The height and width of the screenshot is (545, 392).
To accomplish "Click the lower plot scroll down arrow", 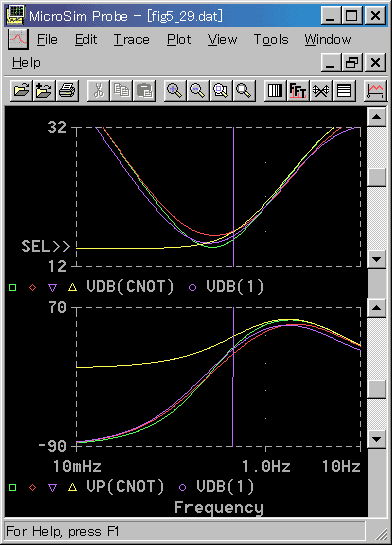I will point(376,439).
